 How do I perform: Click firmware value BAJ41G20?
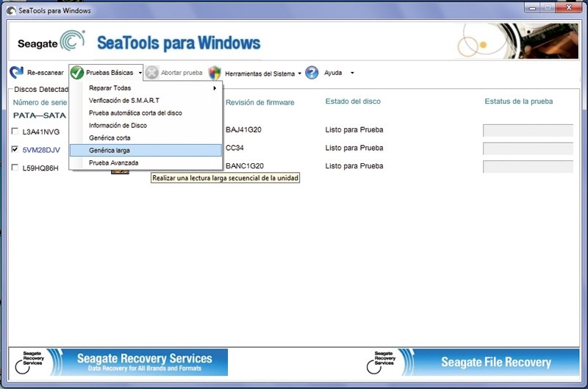(243, 130)
